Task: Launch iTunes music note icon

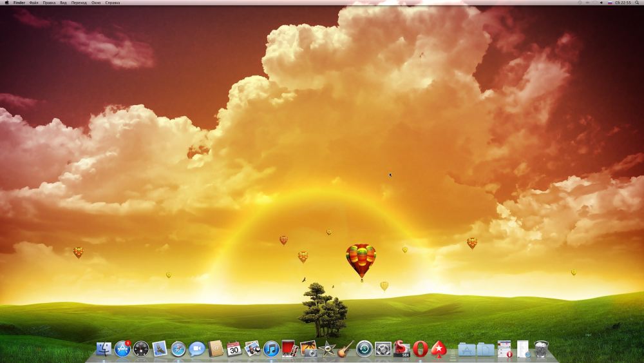Action: [x=271, y=349]
